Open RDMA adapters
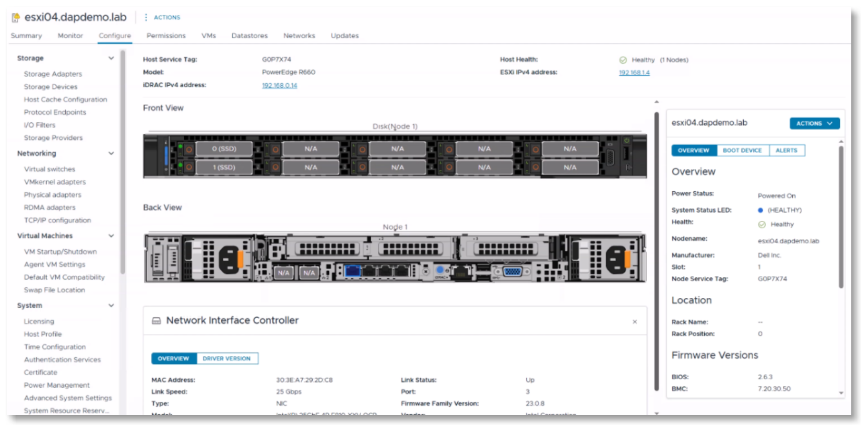This screenshot has width=868, height=431. (x=50, y=207)
